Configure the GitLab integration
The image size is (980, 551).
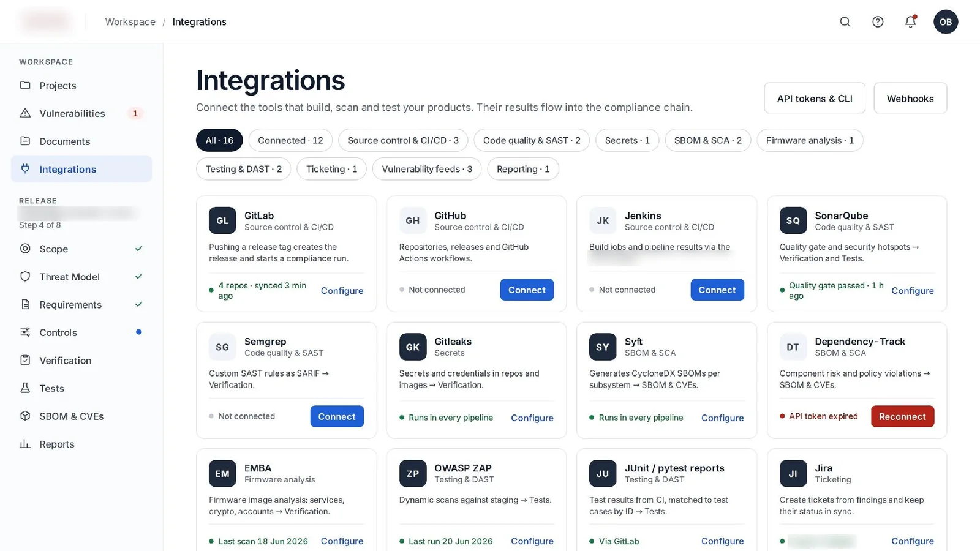pos(342,291)
